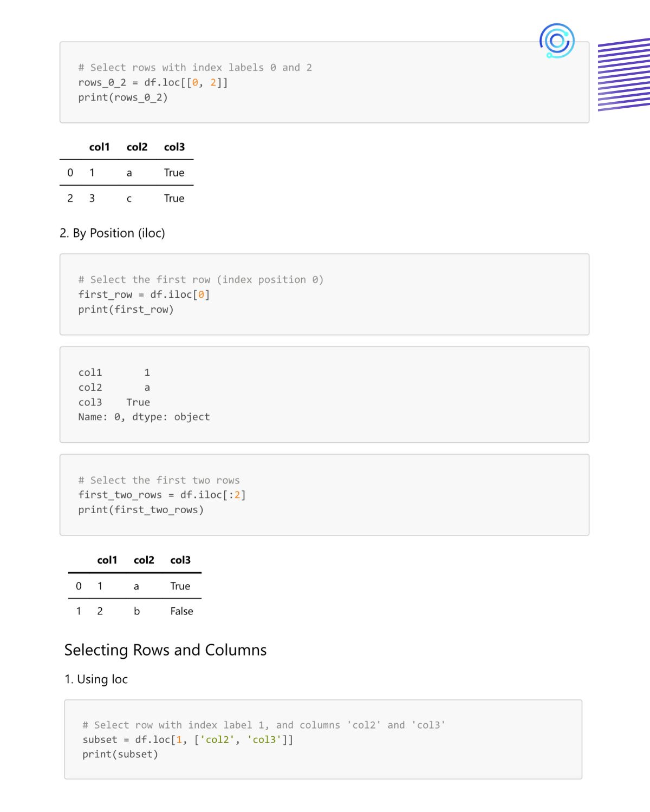This screenshot has height=812, width=650.
Task: Click the df.iloc[0] code line
Action: pos(144,294)
